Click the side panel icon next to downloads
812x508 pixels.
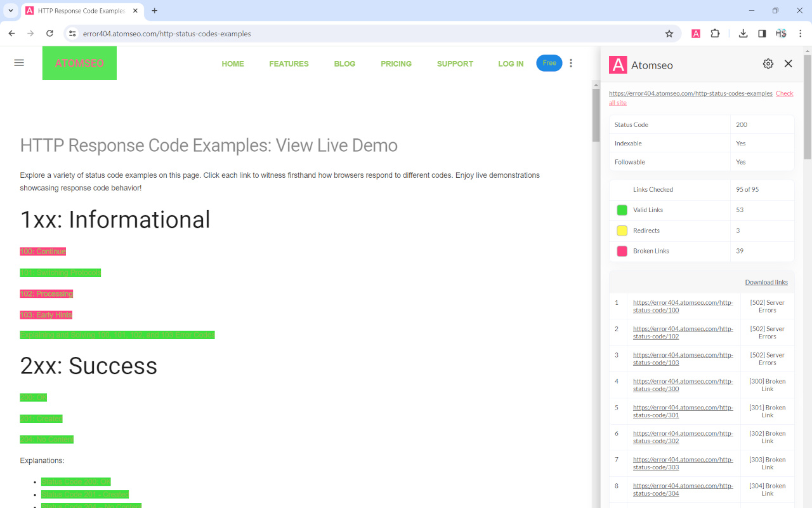coord(761,33)
